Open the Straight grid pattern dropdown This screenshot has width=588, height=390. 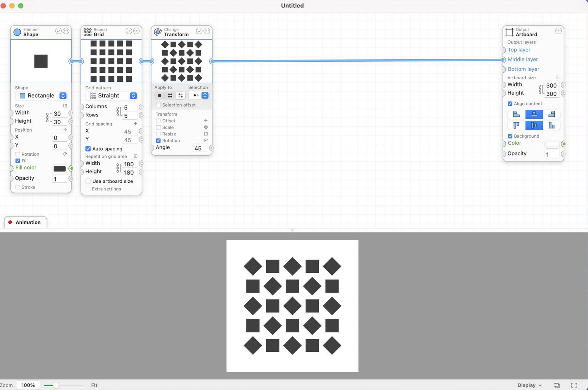[x=111, y=95]
